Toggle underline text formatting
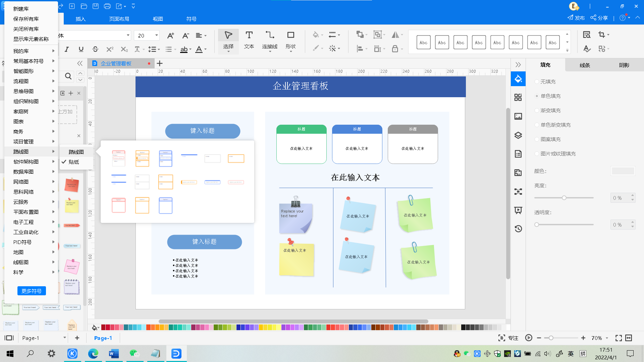This screenshot has height=362, width=644. (x=81, y=49)
